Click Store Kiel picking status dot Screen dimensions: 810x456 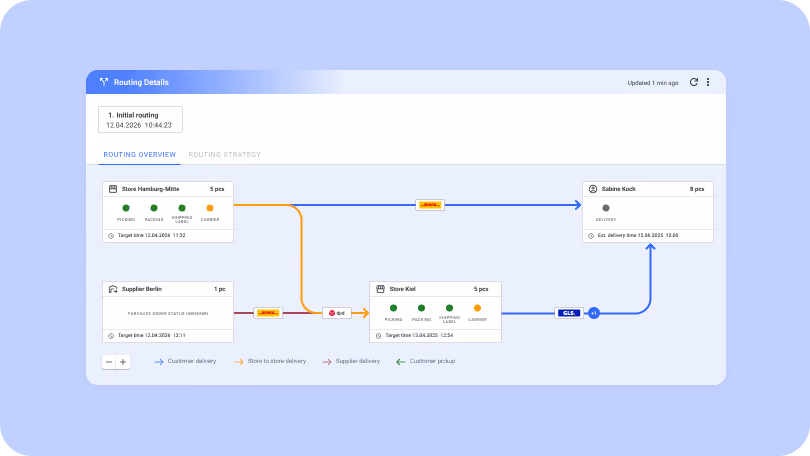click(x=394, y=308)
